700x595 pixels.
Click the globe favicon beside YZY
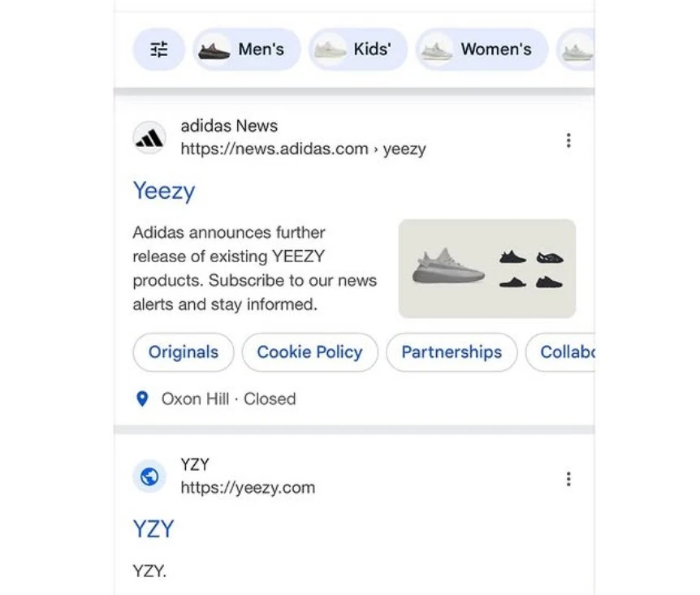coord(149,476)
